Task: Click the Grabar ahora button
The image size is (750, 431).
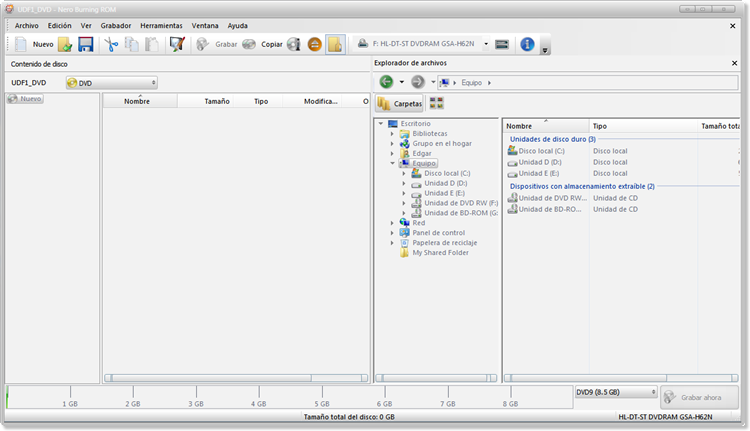Action: click(x=699, y=397)
